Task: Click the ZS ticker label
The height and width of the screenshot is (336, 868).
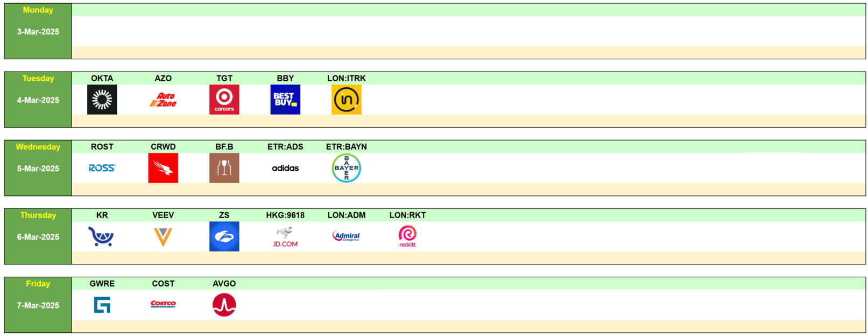Action: [224, 215]
